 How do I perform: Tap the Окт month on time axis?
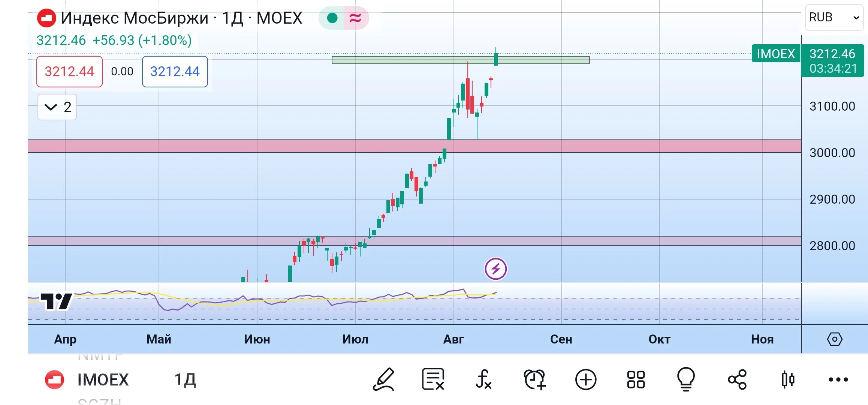659,339
